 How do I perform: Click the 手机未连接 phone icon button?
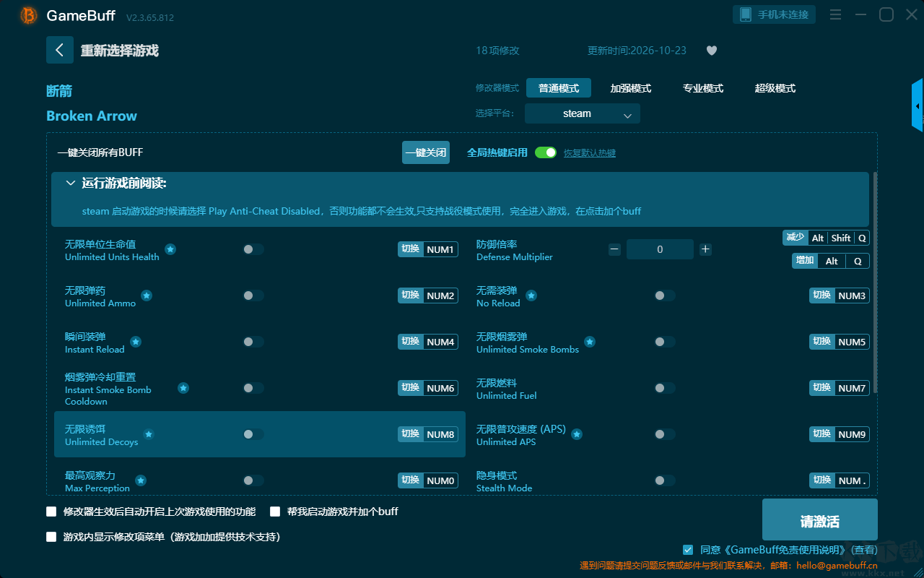[x=775, y=14]
